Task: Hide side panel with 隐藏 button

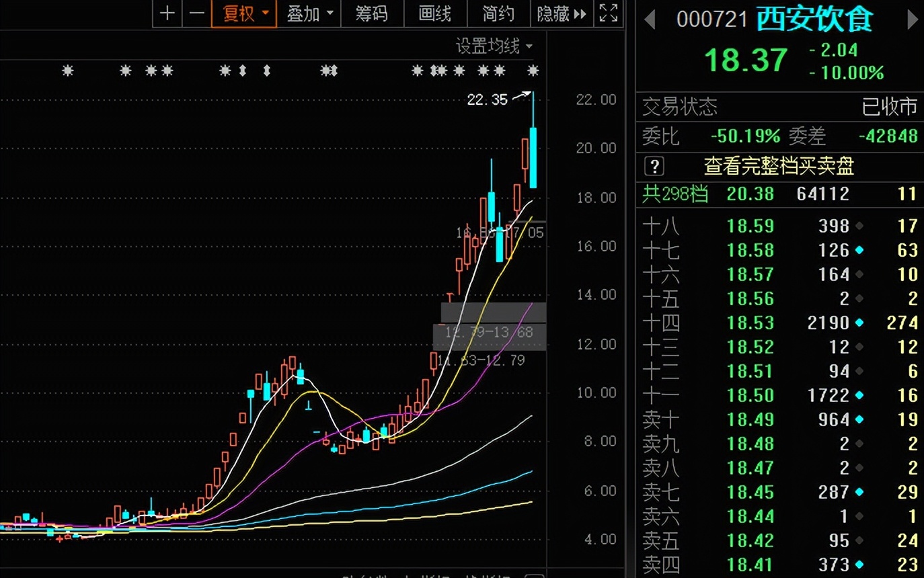Action: tap(561, 13)
